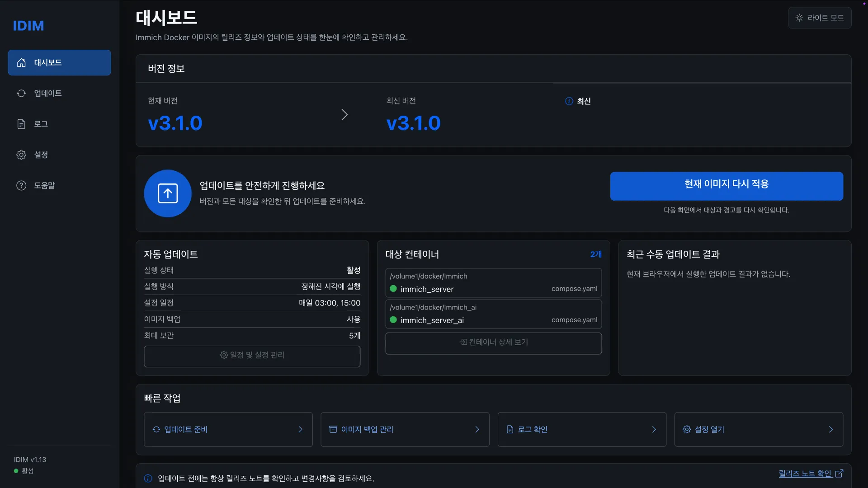Click 대상 컨테이너 panel heading
This screenshot has height=488, width=868.
(x=412, y=254)
